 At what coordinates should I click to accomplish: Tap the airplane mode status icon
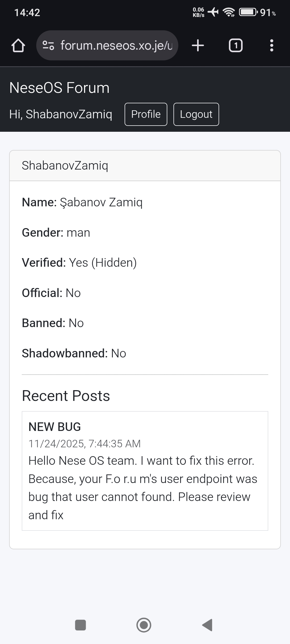[x=213, y=12]
